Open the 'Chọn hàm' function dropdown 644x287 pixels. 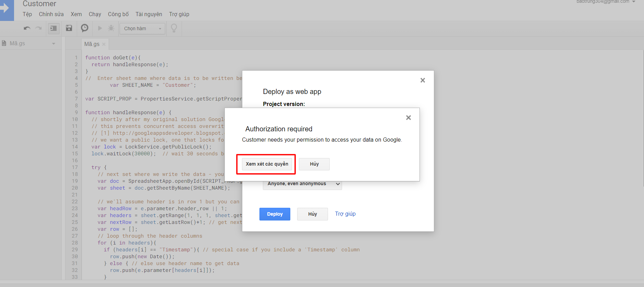142,28
